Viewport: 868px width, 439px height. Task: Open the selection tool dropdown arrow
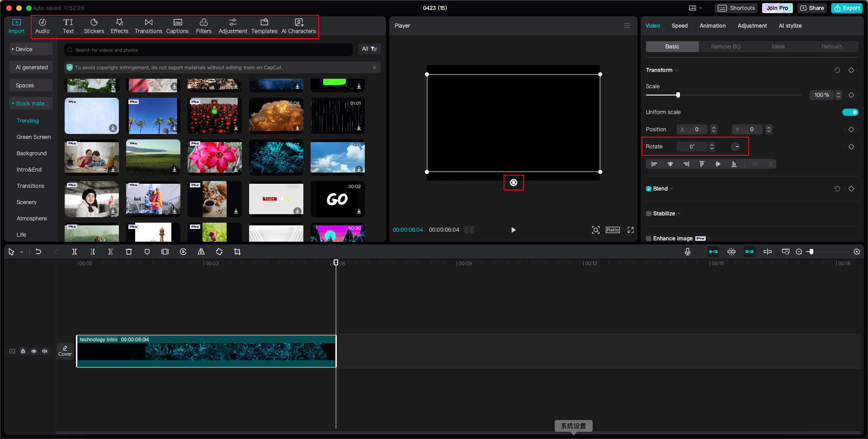click(21, 252)
